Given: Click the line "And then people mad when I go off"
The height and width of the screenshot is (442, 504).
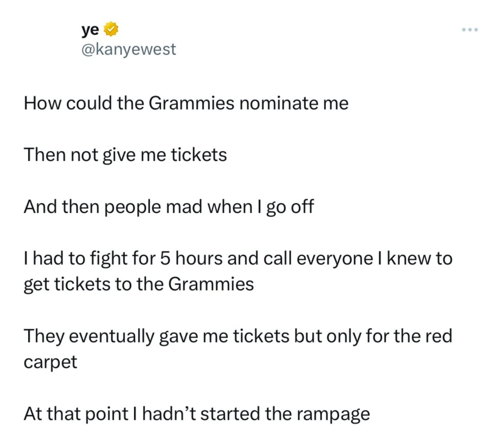Looking at the screenshot, I should click(x=168, y=207).
